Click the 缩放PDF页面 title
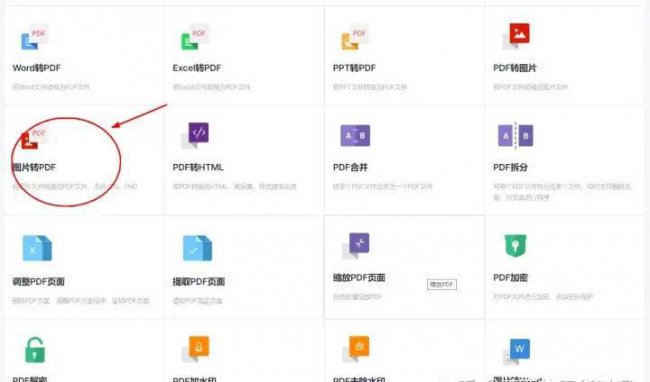 pos(359,278)
